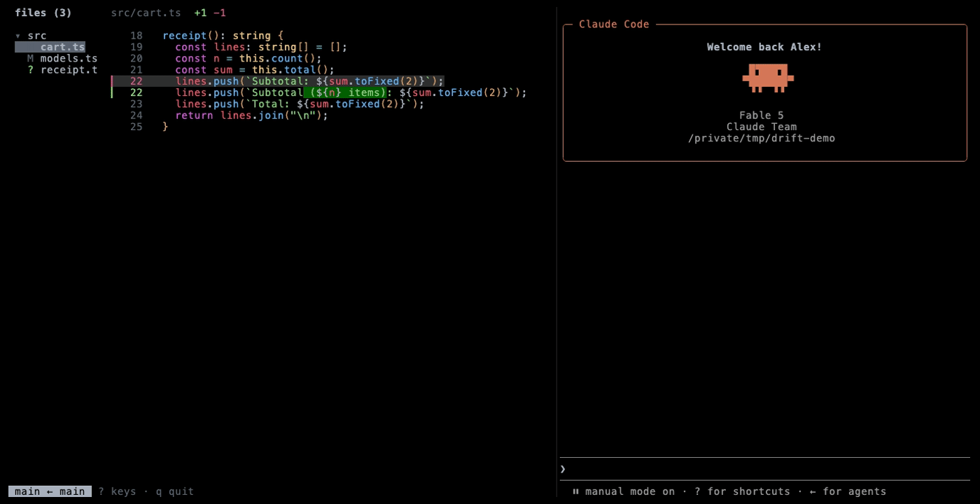This screenshot has height=504, width=980.
Task: Click the ? untracked marker beside receipt.t
Action: coord(30,69)
